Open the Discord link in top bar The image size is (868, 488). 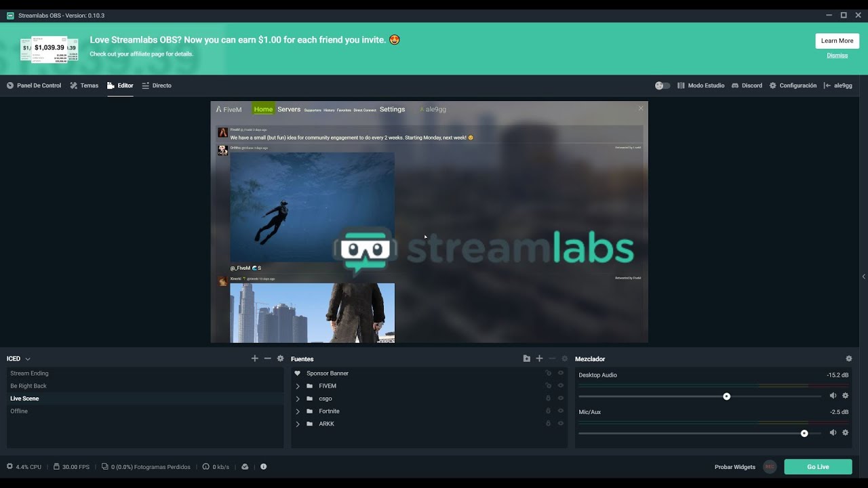click(x=747, y=85)
